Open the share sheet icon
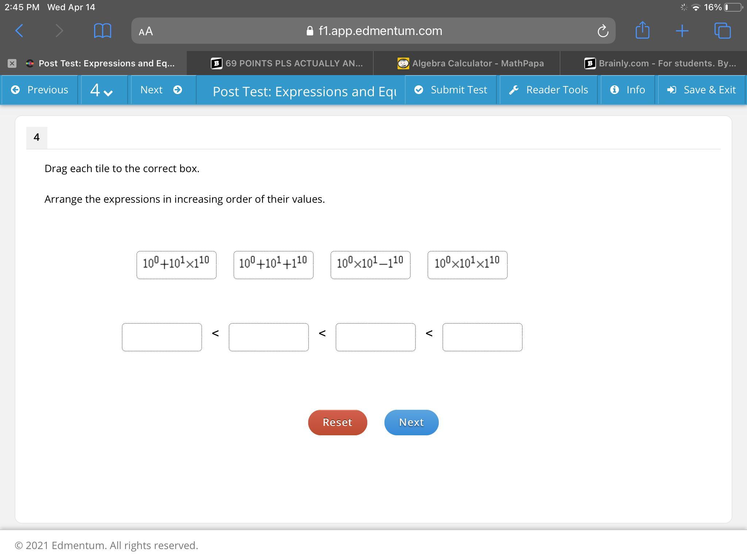 click(642, 30)
